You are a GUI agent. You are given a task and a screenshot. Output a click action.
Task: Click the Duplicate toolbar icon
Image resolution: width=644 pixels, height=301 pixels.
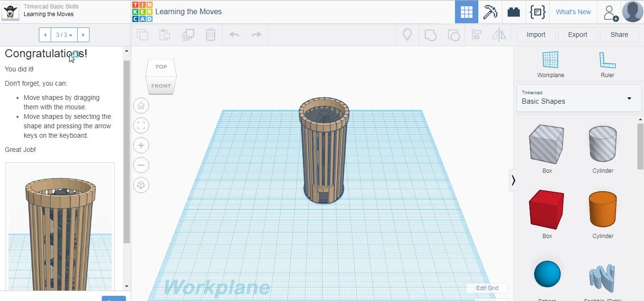pos(188,35)
